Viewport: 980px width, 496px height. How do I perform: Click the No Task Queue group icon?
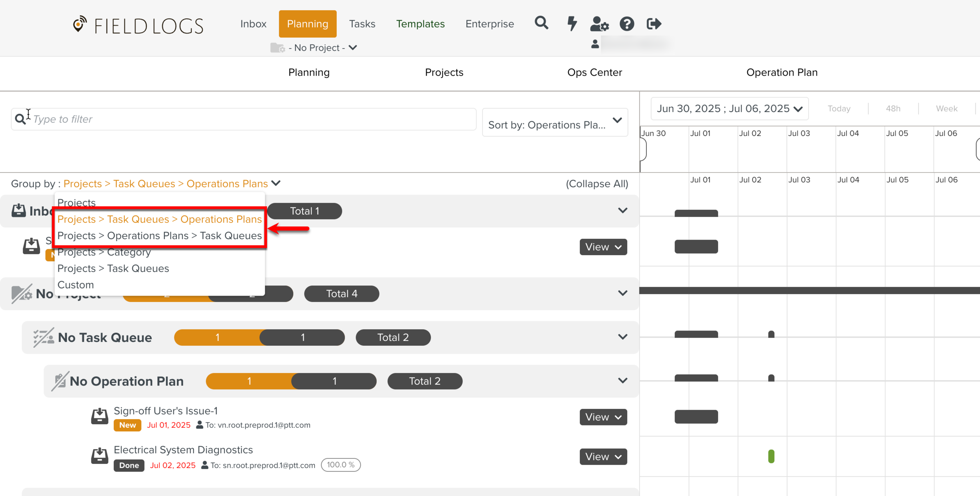pos(44,338)
